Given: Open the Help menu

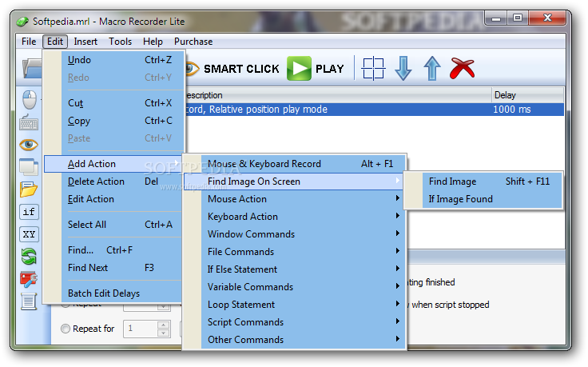Looking at the screenshot, I should point(153,42).
